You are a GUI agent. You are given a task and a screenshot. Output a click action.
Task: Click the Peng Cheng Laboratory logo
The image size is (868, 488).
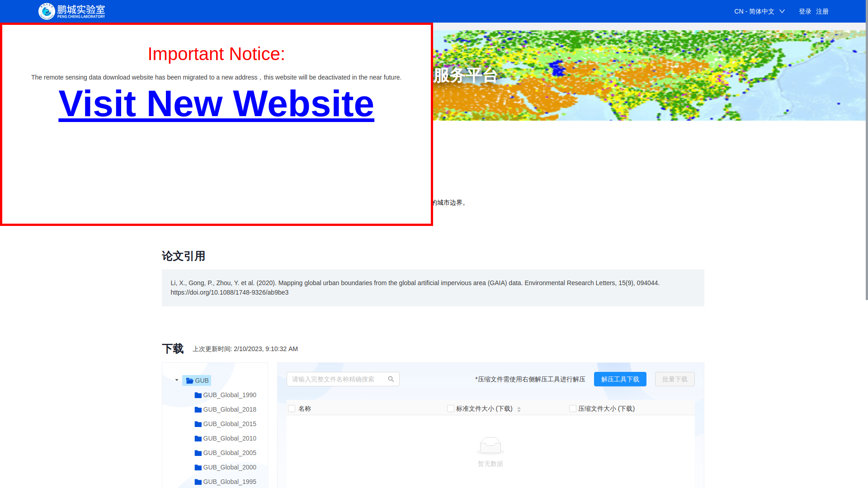pos(72,11)
